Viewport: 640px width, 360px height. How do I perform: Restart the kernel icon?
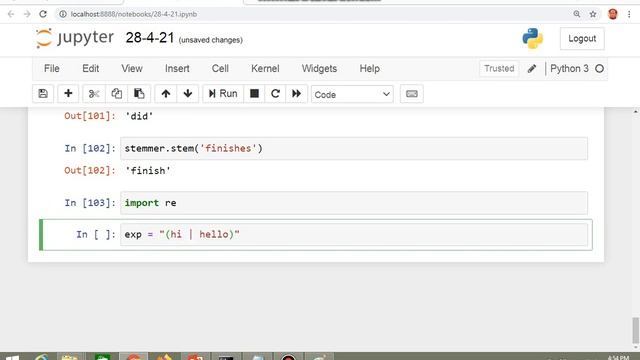(x=276, y=94)
